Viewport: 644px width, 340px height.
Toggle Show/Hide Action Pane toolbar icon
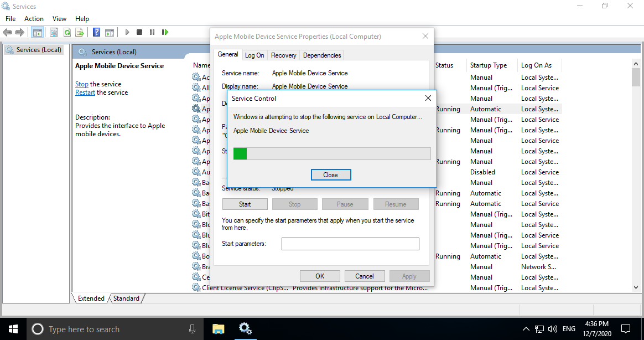[109, 32]
